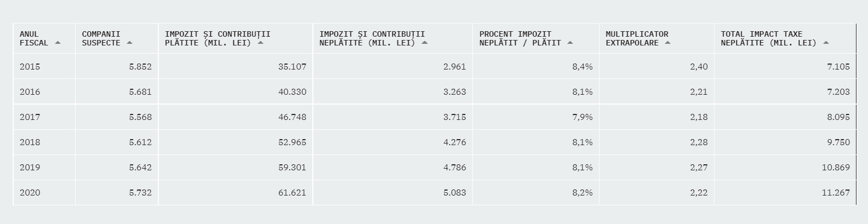Screen dimensions: 868x224
Task: Click the 2019 fiscal year cell
Action: point(44,168)
